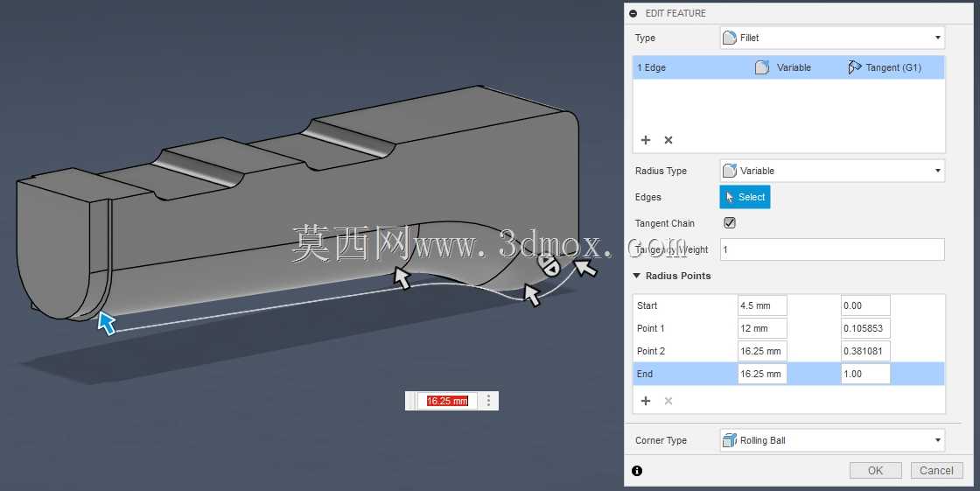Edit the Start position 0.00 field
The image size is (980, 491).
point(865,305)
